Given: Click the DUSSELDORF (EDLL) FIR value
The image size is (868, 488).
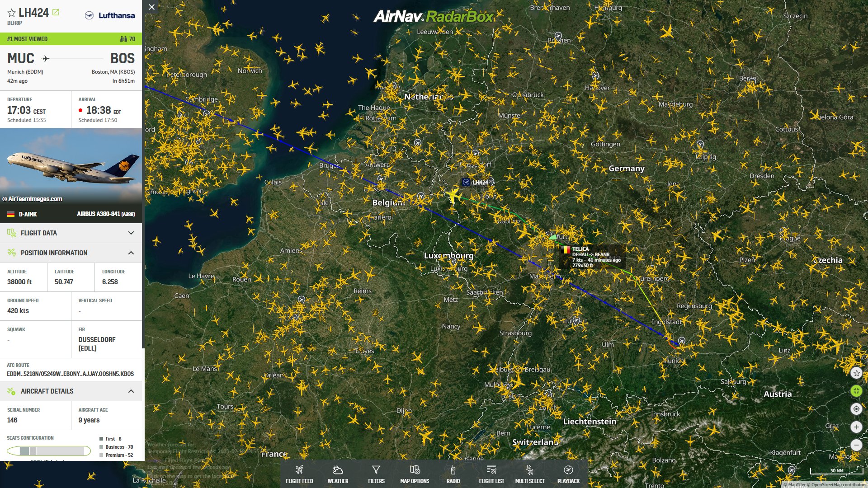Looking at the screenshot, I should [x=97, y=344].
